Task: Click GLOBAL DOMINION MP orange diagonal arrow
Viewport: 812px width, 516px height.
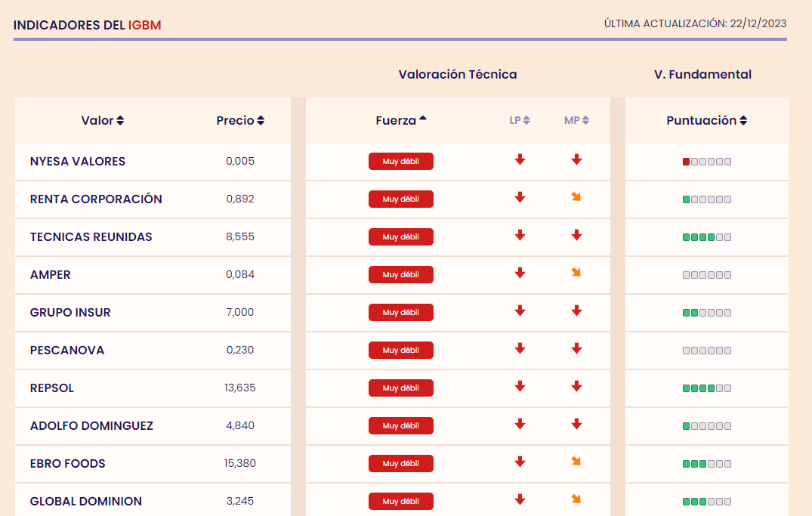Action: pos(576,499)
